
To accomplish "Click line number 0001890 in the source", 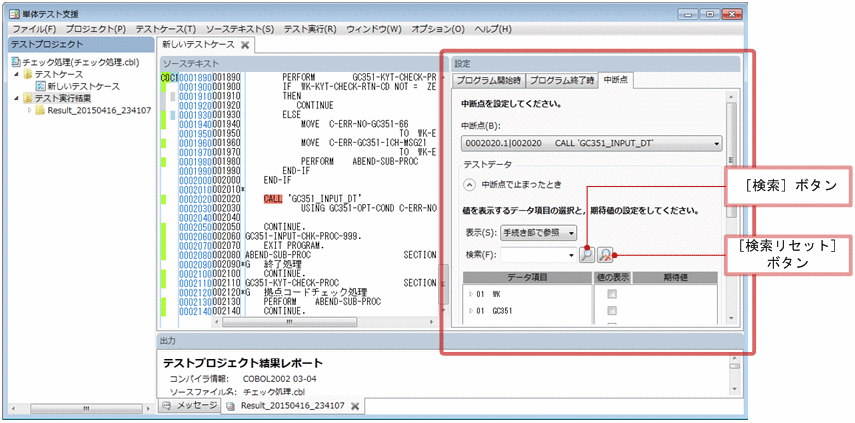I will [195, 77].
